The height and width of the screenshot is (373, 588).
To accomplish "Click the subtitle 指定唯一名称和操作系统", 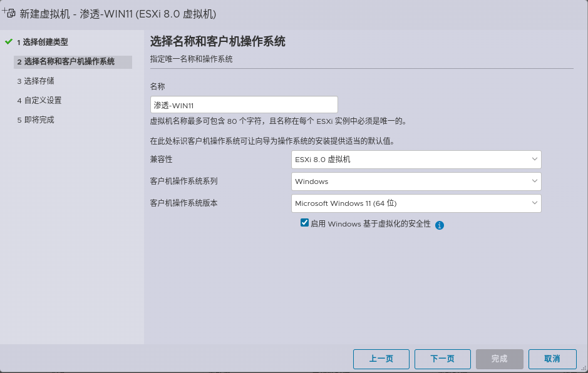I will pyautogui.click(x=191, y=59).
